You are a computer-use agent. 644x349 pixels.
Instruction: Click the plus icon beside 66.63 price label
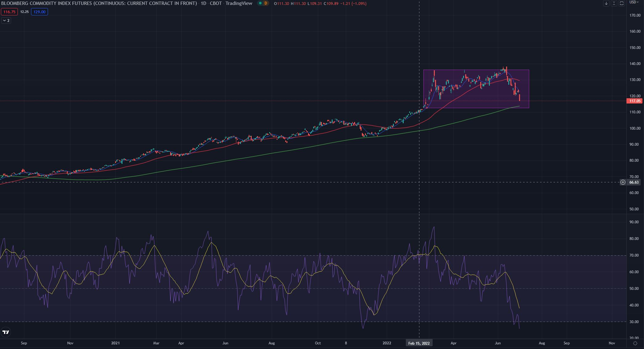623,182
